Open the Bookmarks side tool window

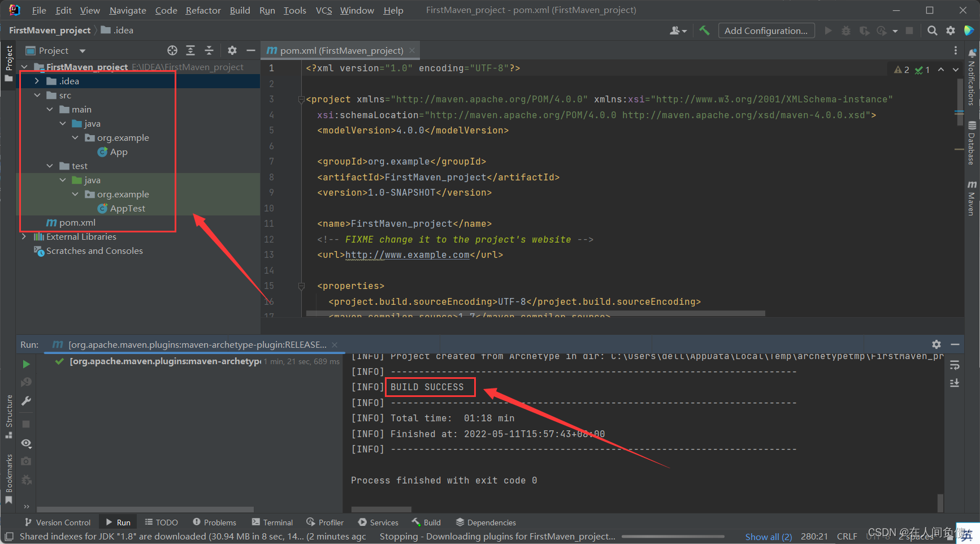point(9,479)
